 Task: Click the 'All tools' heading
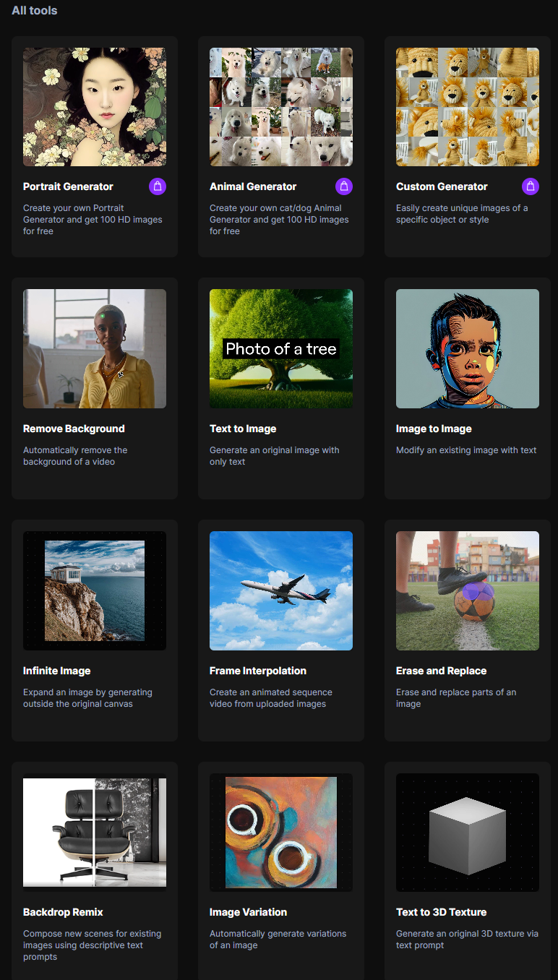34,10
